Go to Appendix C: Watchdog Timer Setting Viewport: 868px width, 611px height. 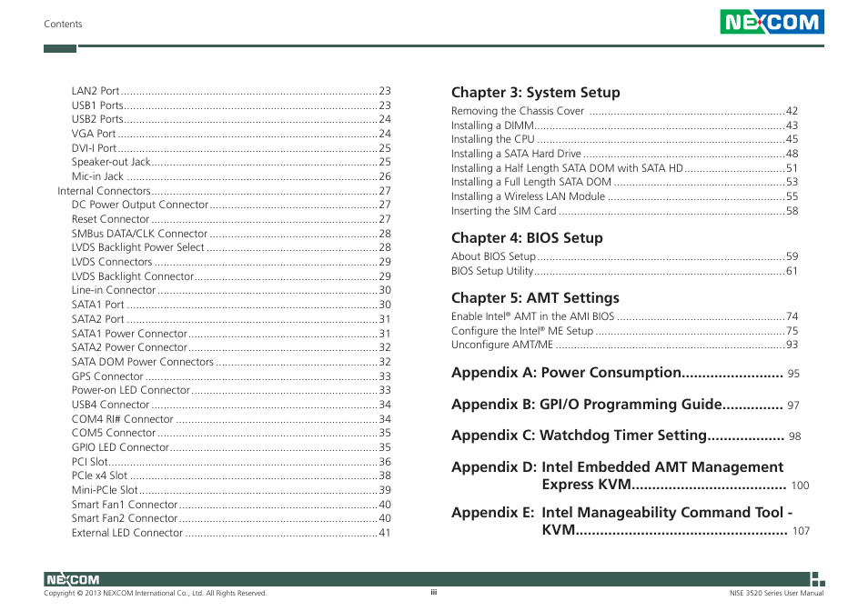coord(626,436)
